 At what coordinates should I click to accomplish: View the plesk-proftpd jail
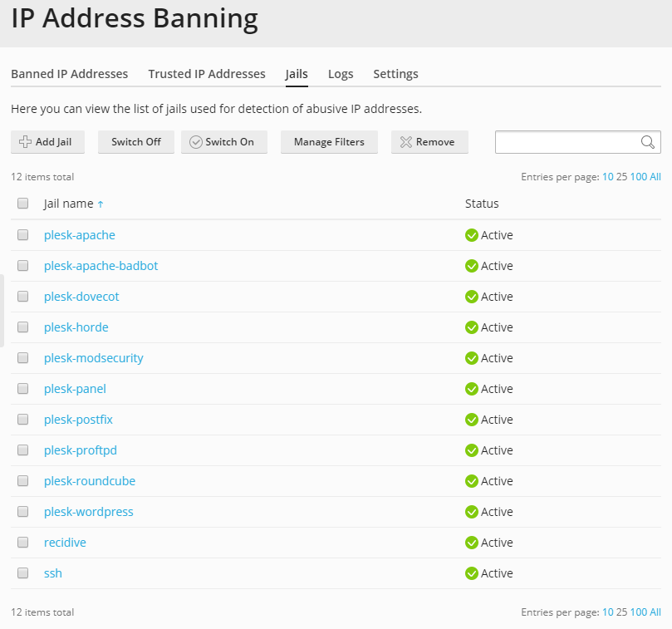(x=81, y=450)
